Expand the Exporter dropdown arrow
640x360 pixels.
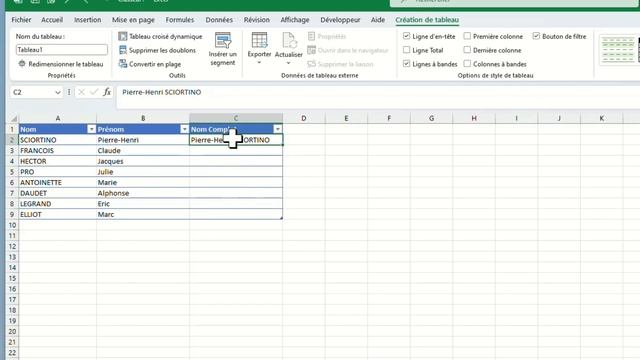point(259,62)
